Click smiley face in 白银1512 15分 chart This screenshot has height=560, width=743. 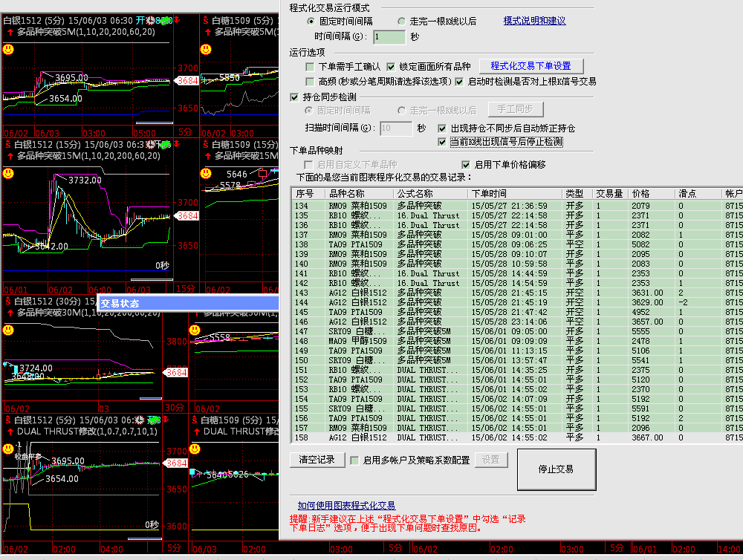(8, 173)
